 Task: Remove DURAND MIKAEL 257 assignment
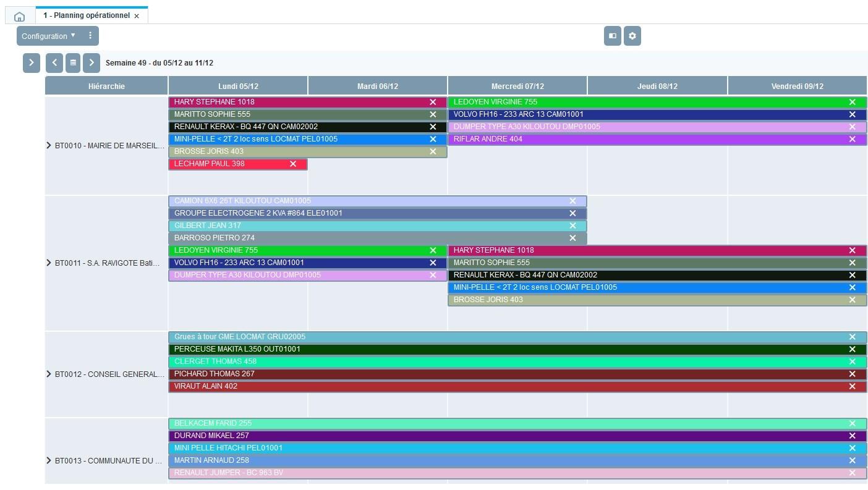pos(852,436)
